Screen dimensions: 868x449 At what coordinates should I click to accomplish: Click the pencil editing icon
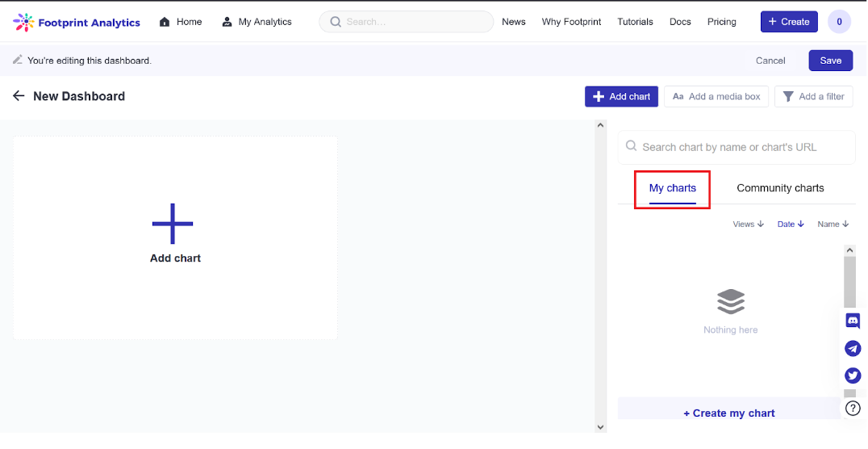click(18, 60)
